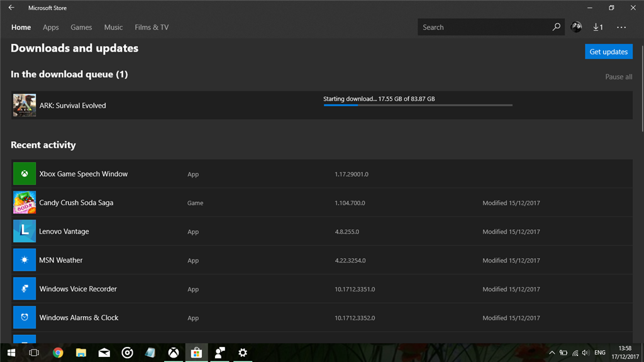The width and height of the screenshot is (644, 362).
Task: Click the Xbox Game Speech Window icon
Action: 25,174
